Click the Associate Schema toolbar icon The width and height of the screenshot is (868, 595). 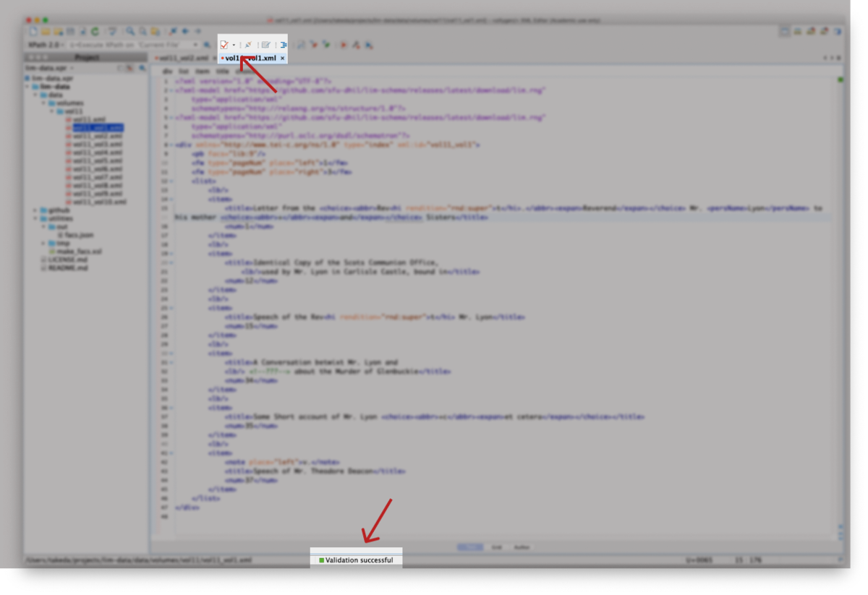pyautogui.click(x=265, y=45)
